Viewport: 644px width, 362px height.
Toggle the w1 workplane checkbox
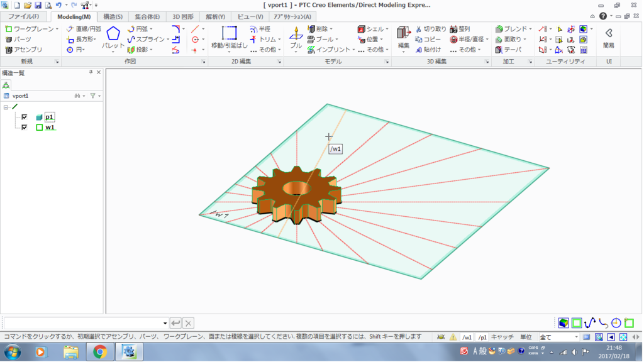coord(25,127)
